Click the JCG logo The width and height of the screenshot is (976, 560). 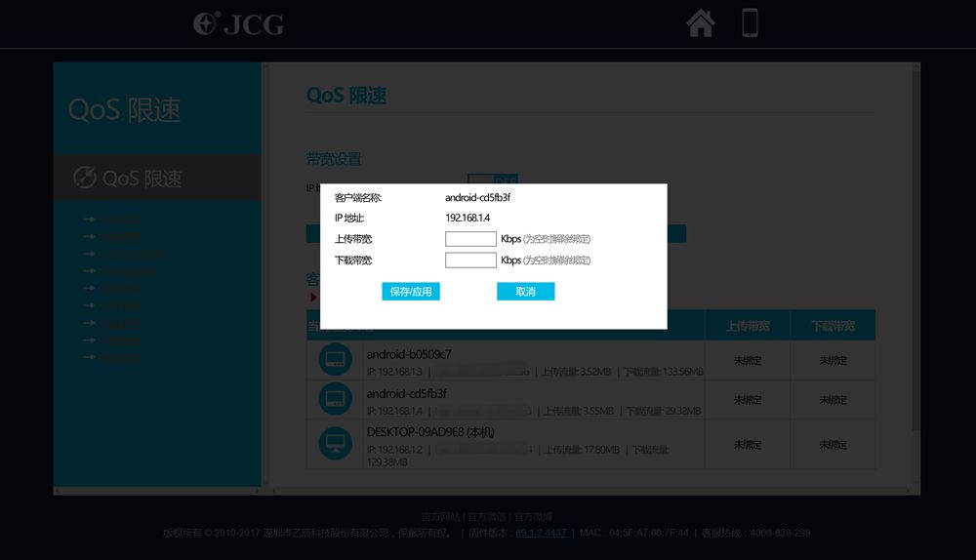(238, 23)
